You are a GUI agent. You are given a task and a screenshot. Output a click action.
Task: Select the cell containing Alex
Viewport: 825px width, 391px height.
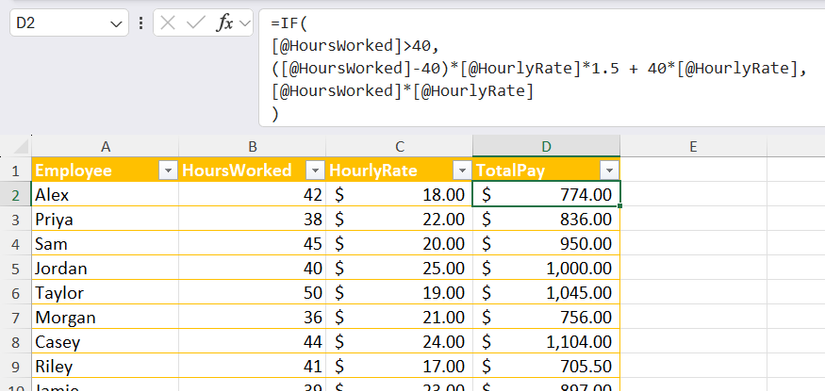105,195
